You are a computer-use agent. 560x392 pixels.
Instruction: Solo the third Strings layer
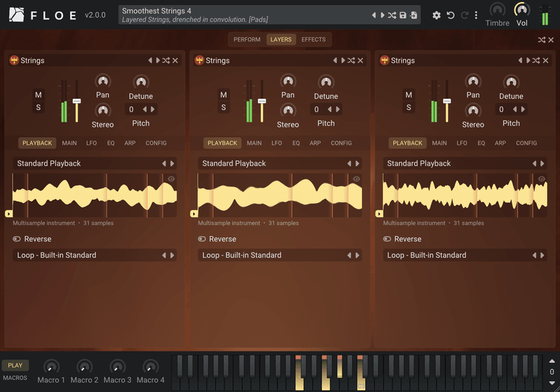409,108
